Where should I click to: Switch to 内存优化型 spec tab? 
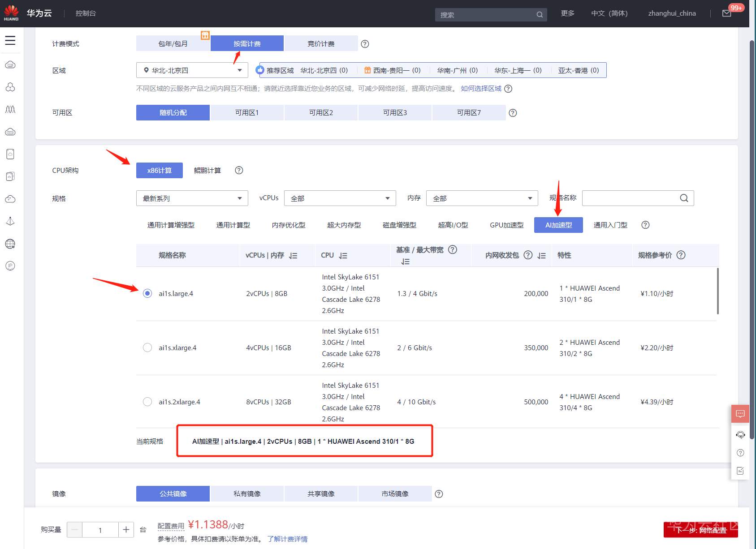[289, 225]
